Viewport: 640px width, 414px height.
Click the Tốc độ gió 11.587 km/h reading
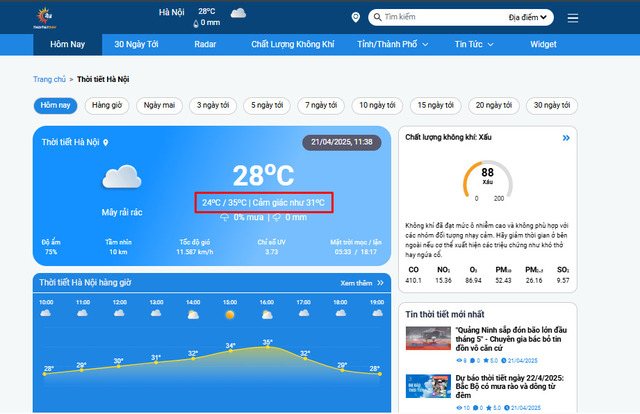coord(195,247)
